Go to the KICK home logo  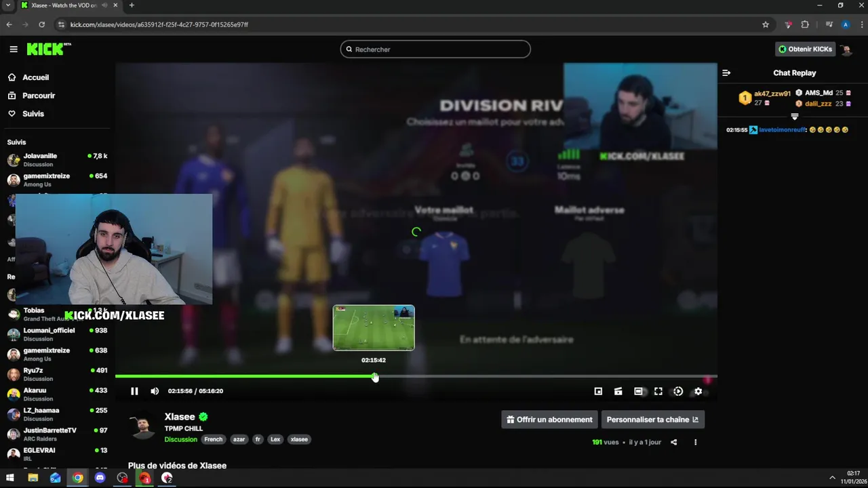coord(49,49)
